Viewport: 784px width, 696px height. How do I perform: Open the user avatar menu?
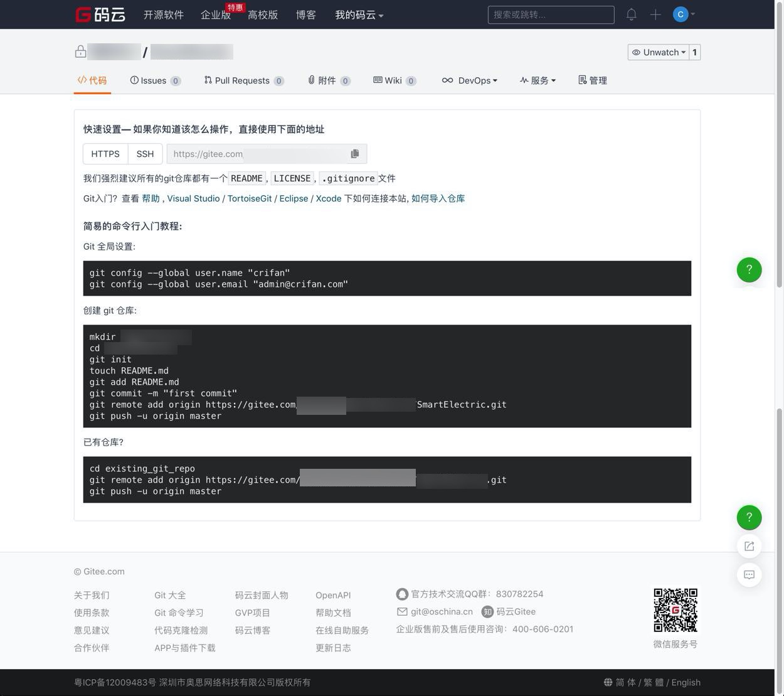point(684,14)
